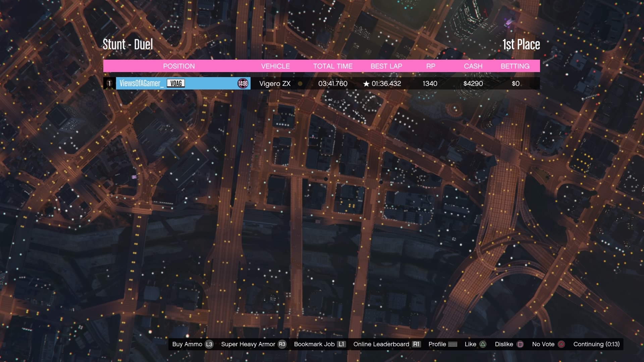Click the CASH column header

[473, 66]
